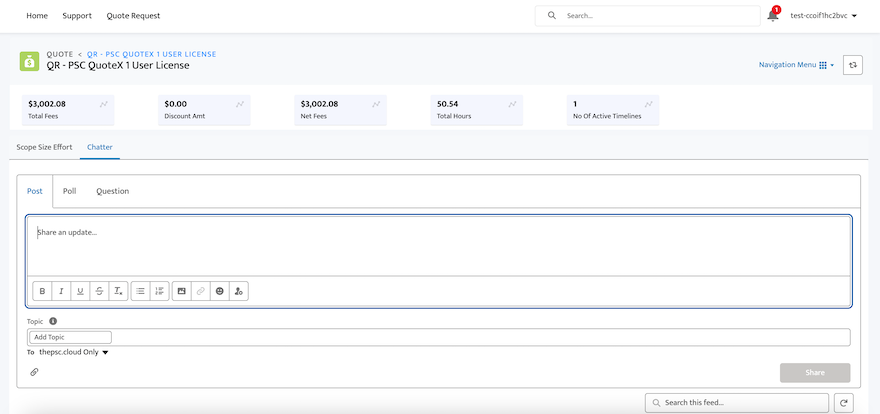
Task: Click the attach file paperclip icon
Action: point(34,371)
